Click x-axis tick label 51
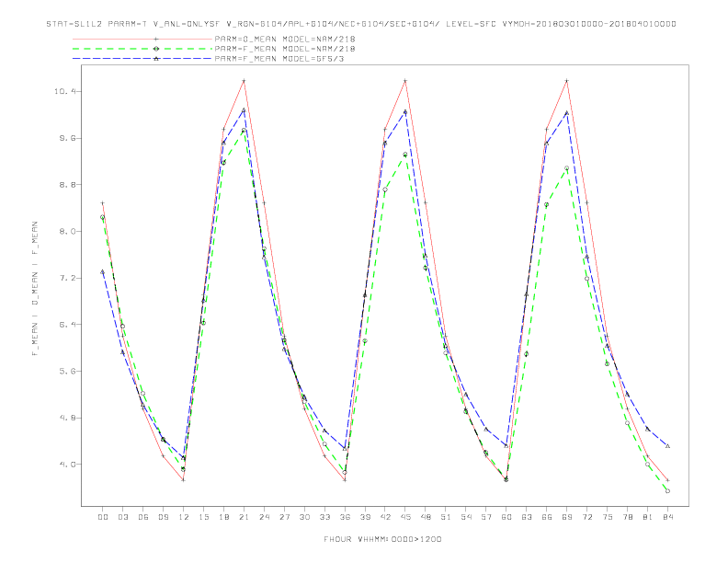Screen dimensions: 728x563 point(446,517)
